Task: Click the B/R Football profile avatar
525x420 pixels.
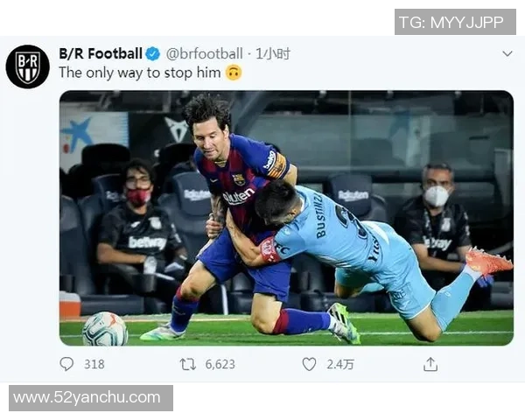Action: (27, 66)
